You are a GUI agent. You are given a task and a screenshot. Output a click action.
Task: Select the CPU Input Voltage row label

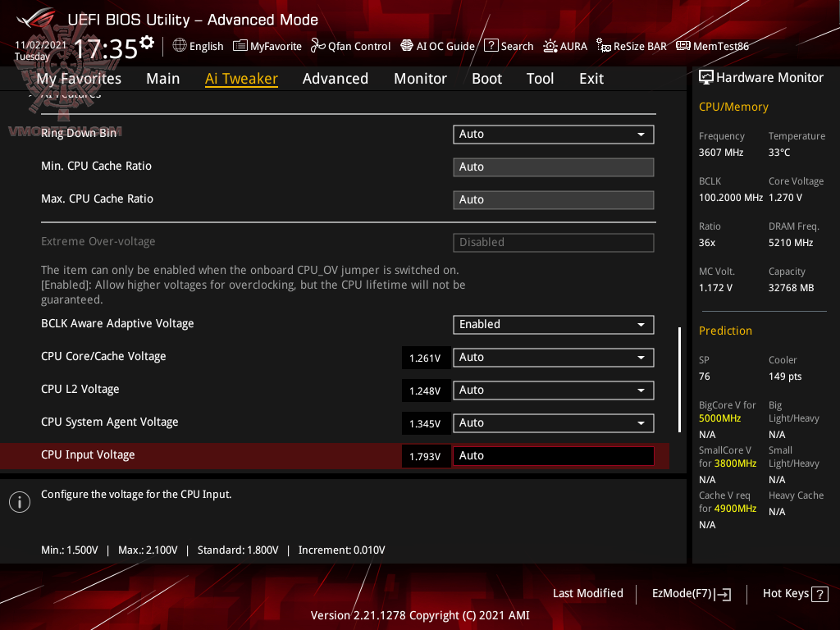coord(88,454)
